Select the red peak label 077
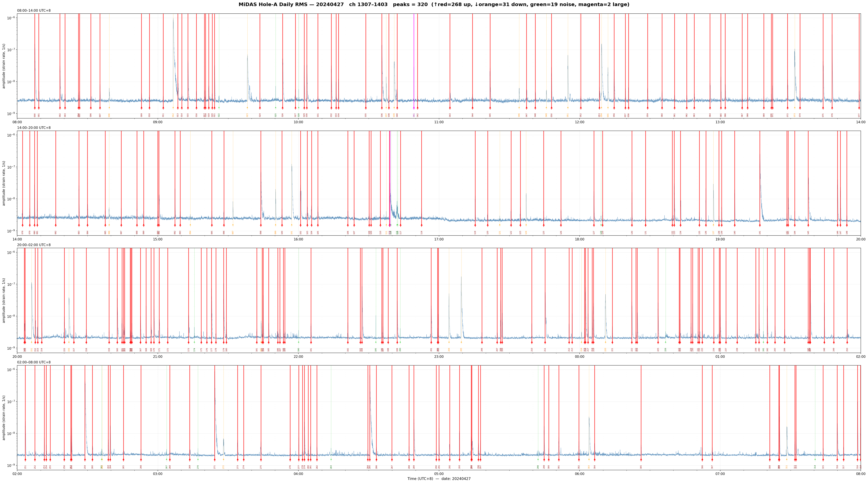This screenshot has height=483, width=868. [859, 115]
